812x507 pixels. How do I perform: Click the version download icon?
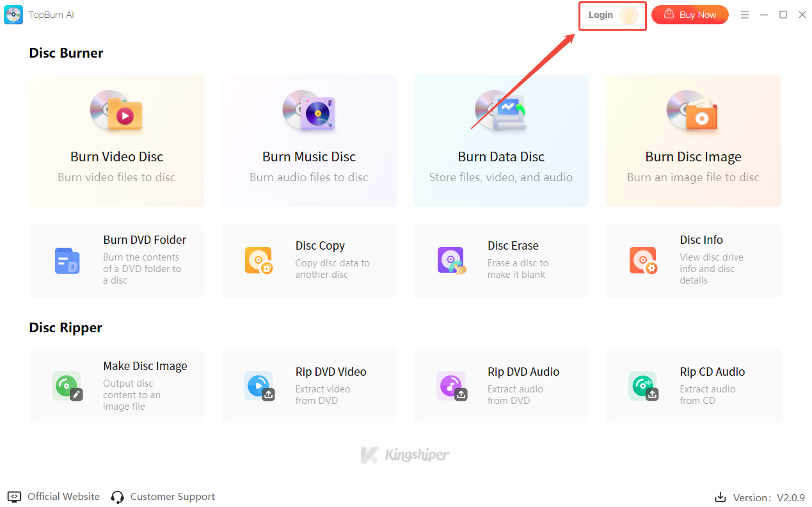(x=720, y=497)
